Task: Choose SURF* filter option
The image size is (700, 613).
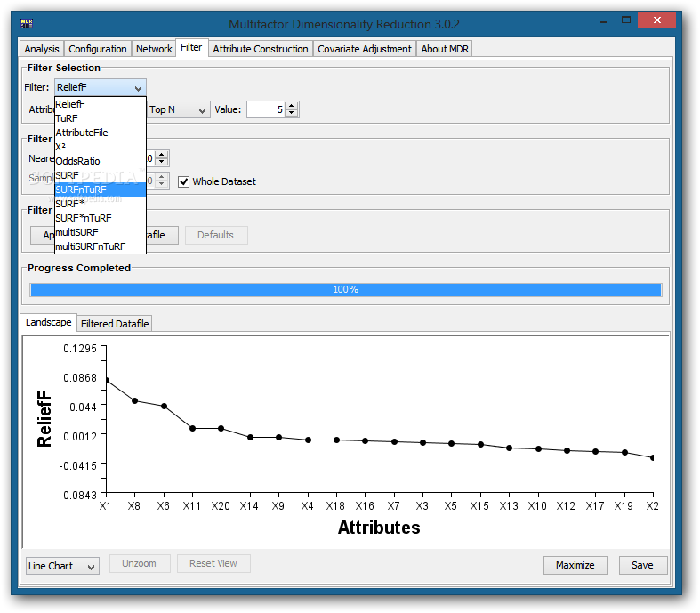Action: [x=101, y=204]
